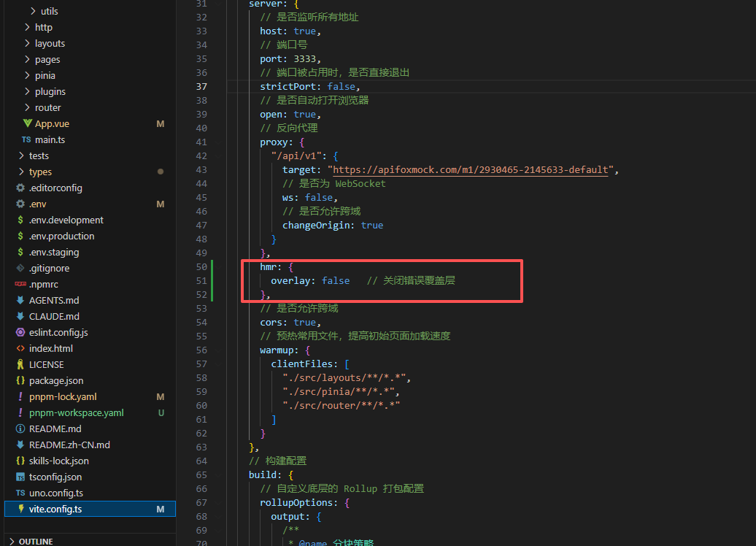Image resolution: width=756 pixels, height=546 pixels.
Task: Click the dollar icon of .env.development
Action: [x=20, y=220]
